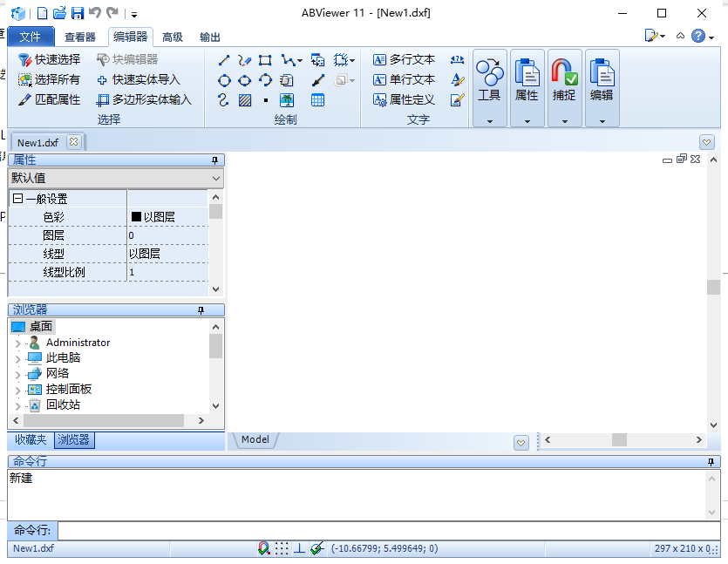Click the edit text notepad icon
This screenshot has width=728, height=564.
pyautogui.click(x=458, y=99)
